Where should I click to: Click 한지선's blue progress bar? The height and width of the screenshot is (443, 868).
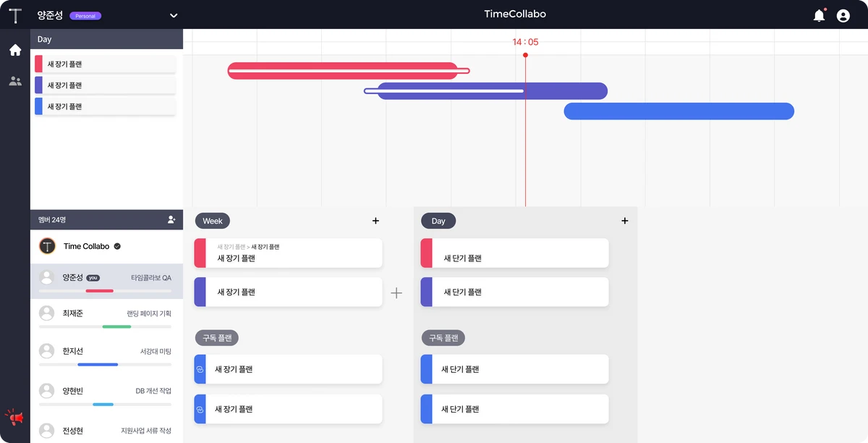tap(98, 364)
